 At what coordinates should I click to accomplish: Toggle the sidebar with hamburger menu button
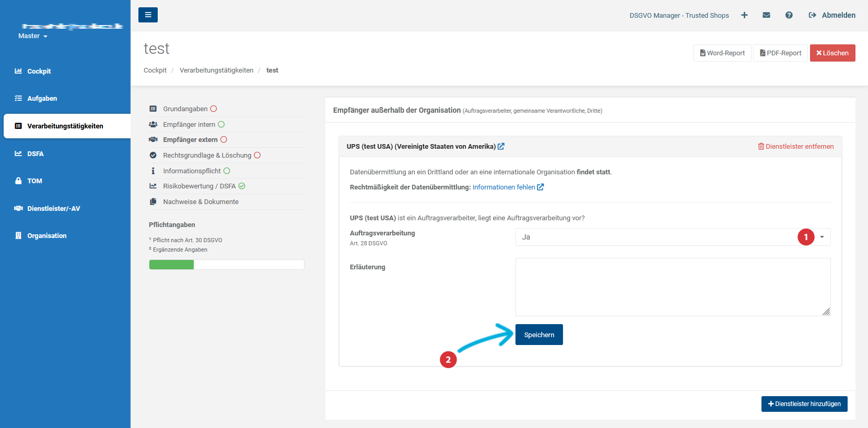pos(148,15)
